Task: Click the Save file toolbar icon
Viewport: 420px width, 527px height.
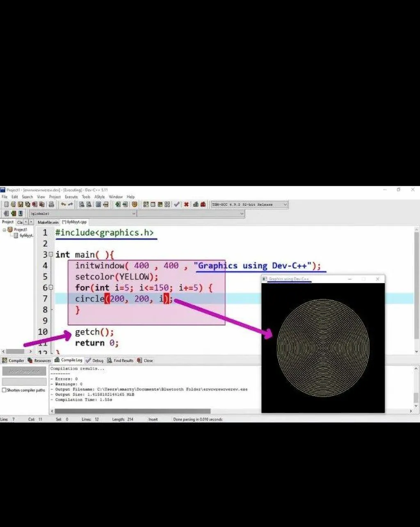Action: click(20, 204)
